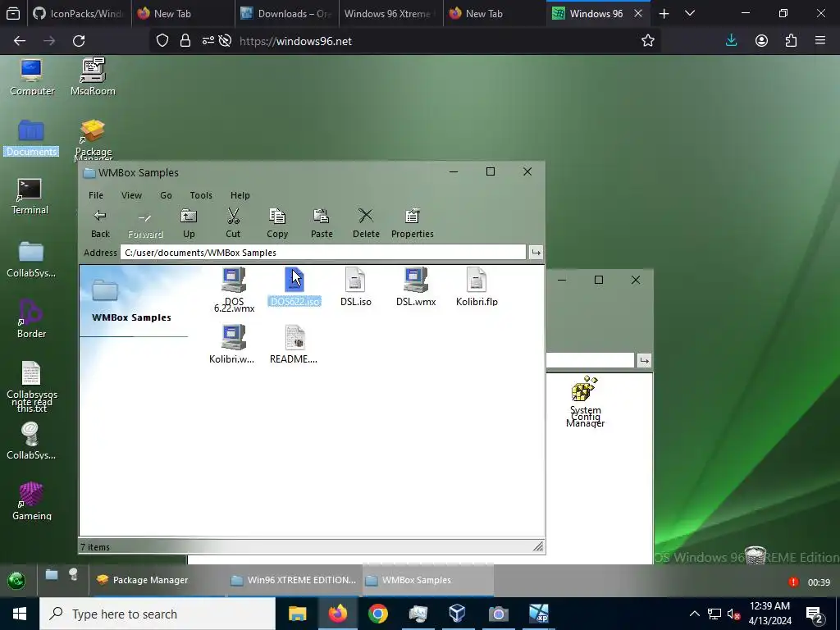Image resolution: width=840 pixels, height=630 pixels.
Task: Click the Windows 96 start button
Action: (16, 580)
